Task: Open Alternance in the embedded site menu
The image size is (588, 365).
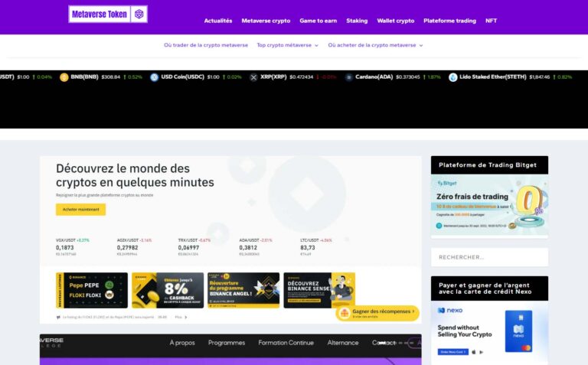Action: point(343,343)
